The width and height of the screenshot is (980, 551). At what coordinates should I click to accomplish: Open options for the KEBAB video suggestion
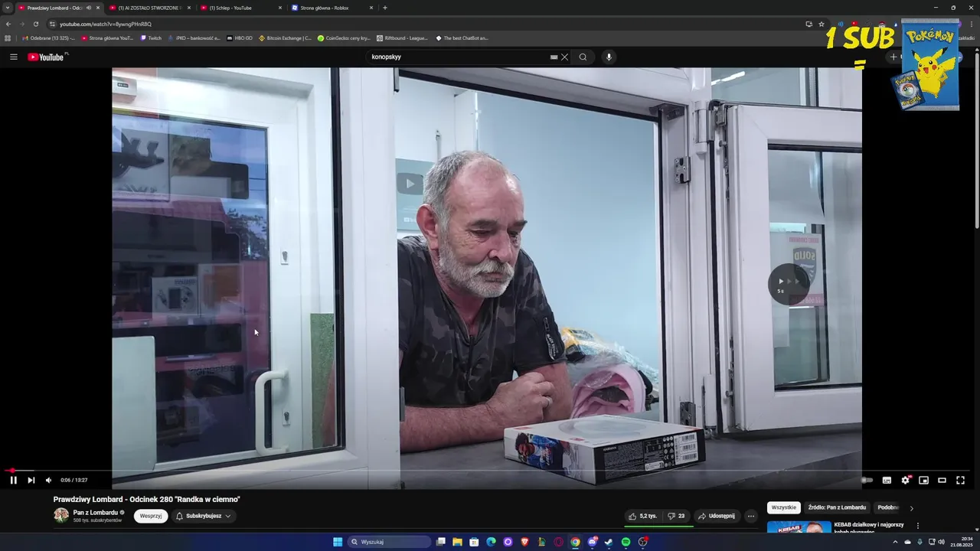[x=918, y=526]
